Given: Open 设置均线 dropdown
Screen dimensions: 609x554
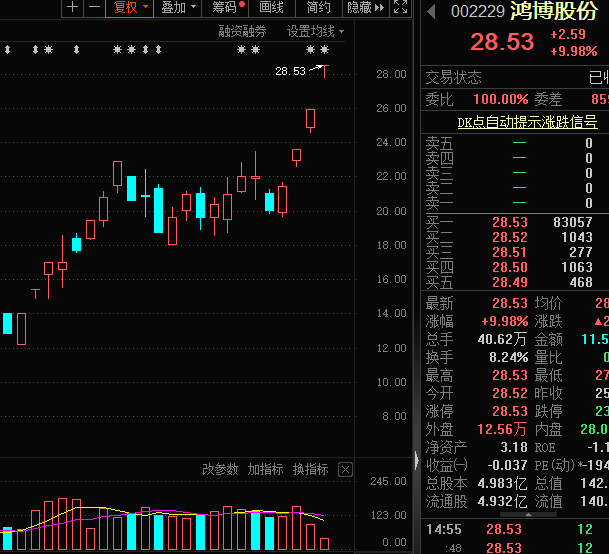Looking at the screenshot, I should pos(315,31).
